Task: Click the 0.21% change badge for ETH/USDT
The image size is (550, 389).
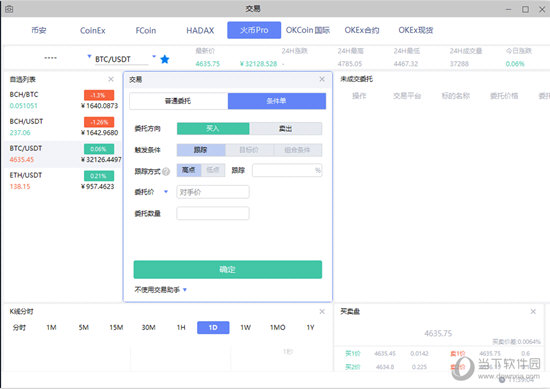Action: coord(99,176)
